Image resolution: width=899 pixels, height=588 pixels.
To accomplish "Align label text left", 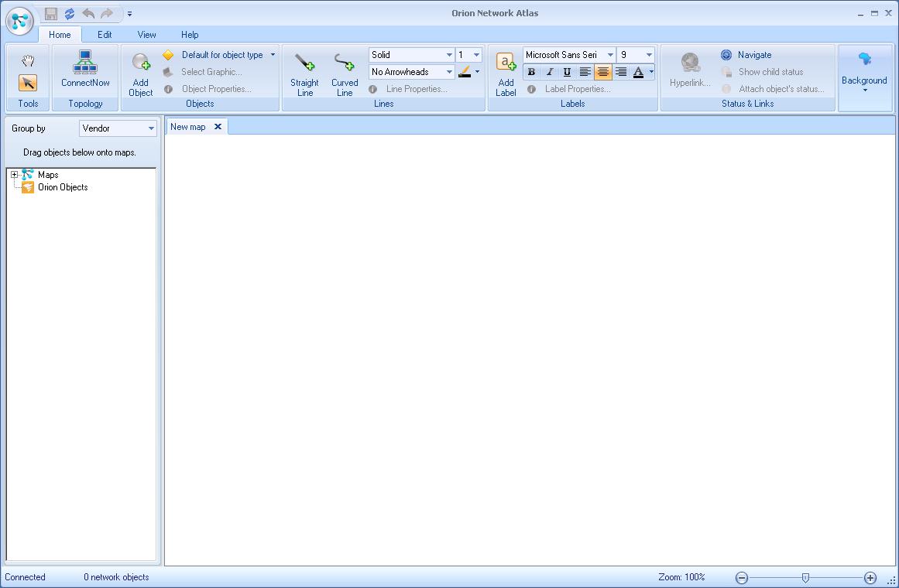I will [x=585, y=72].
